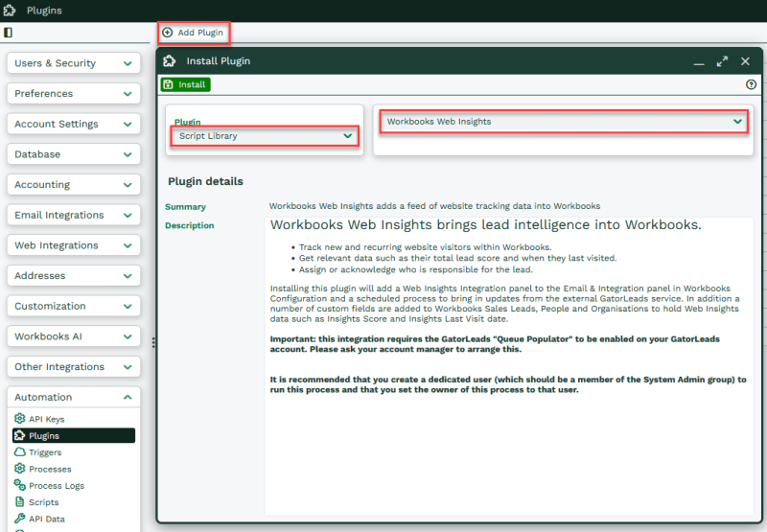The width and height of the screenshot is (767, 532).
Task: Click the 'brings lead intelligence' heading text
Action: pos(486,224)
